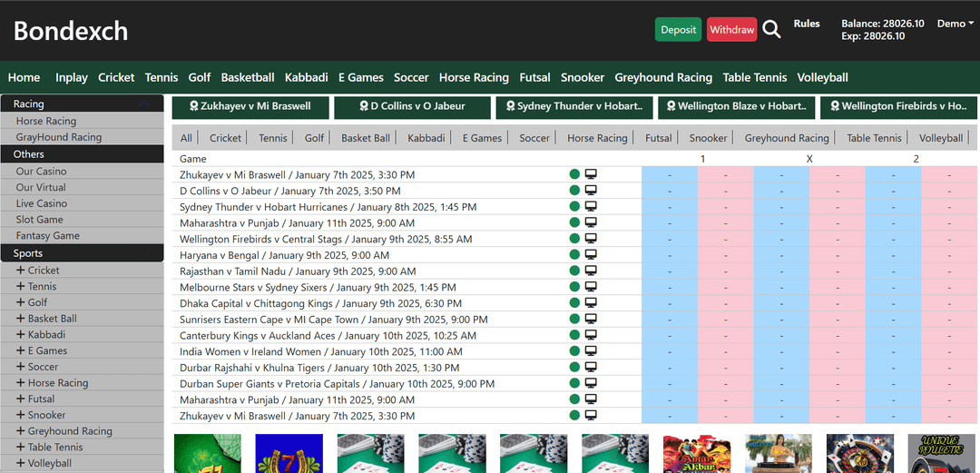Click the TV icon for Rajasthan v Tamil Nadu
This screenshot has height=473, width=980.
(x=591, y=271)
